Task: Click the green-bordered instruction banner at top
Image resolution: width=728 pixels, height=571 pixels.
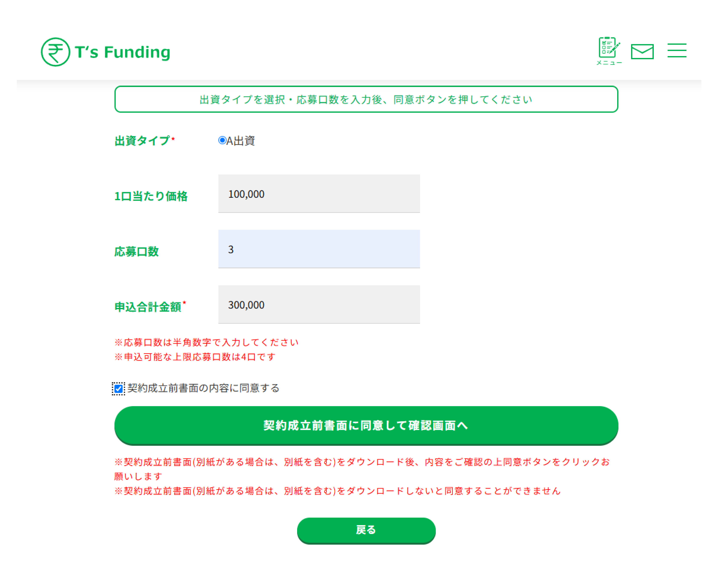Action: 366,99
